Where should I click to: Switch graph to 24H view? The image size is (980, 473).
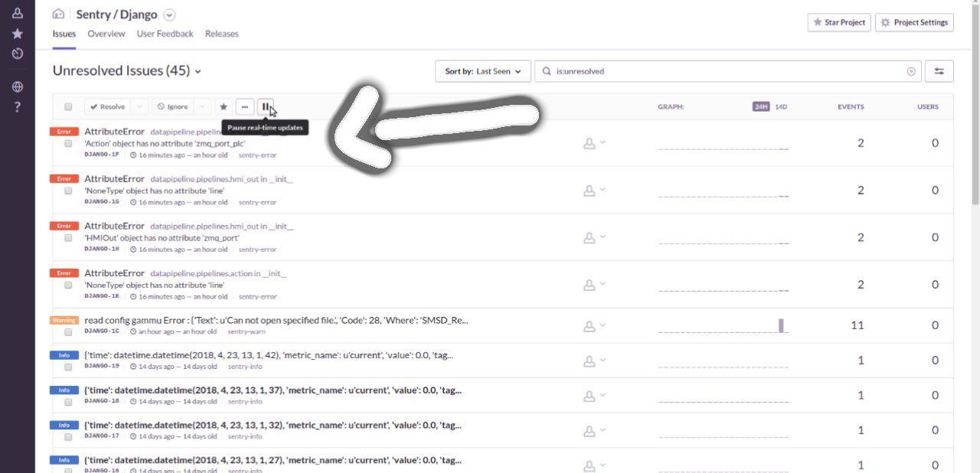click(761, 106)
